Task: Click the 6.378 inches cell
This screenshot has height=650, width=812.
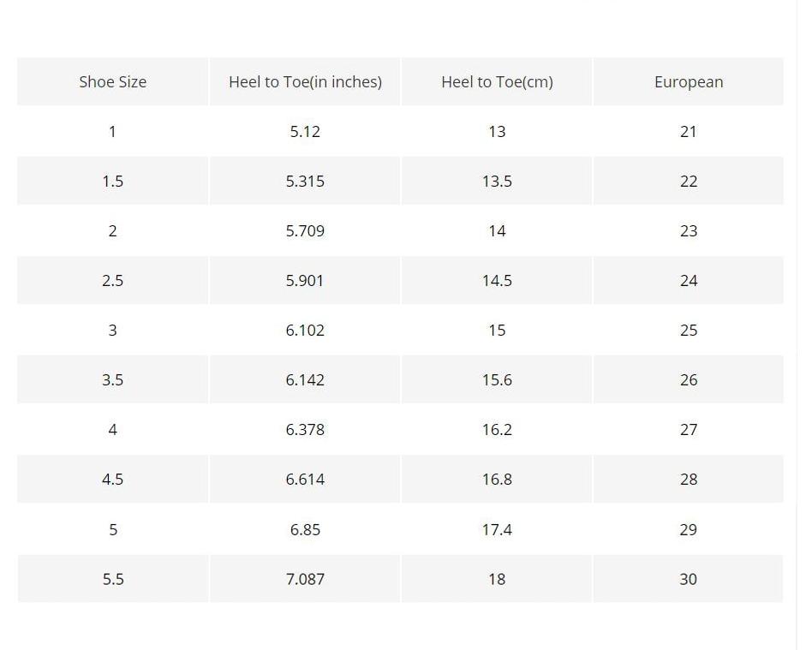Action: pos(305,430)
